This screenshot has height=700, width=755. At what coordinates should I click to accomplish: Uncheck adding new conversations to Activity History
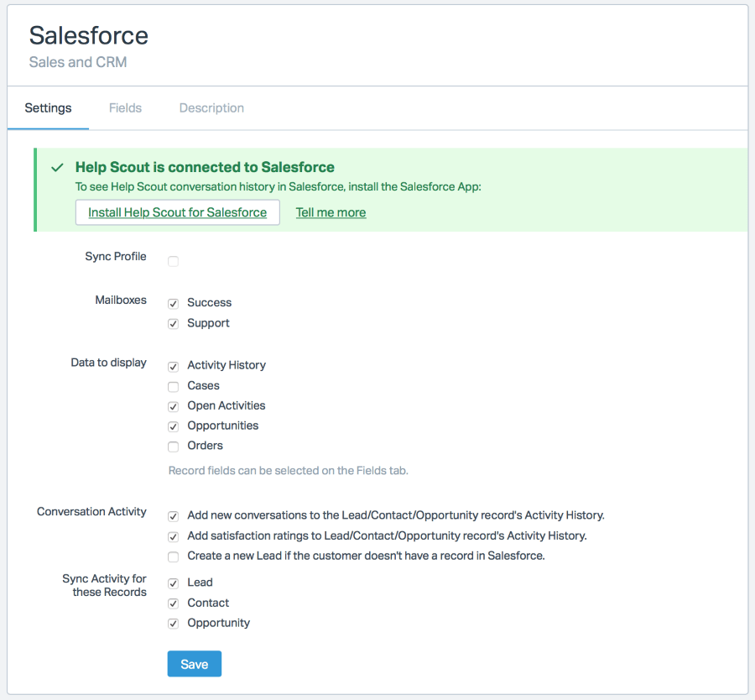(173, 516)
